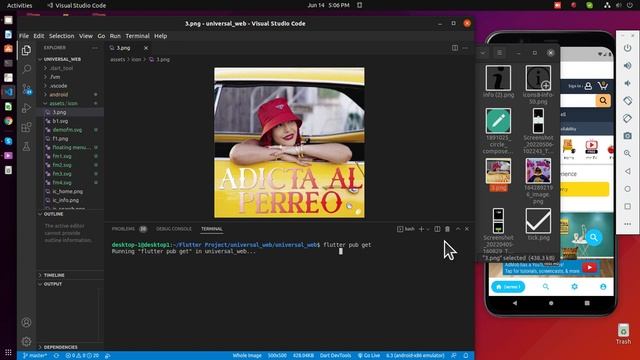640x360 pixels.
Task: Switch to the DEBUG CONSOLE tab
Action: click(174, 229)
